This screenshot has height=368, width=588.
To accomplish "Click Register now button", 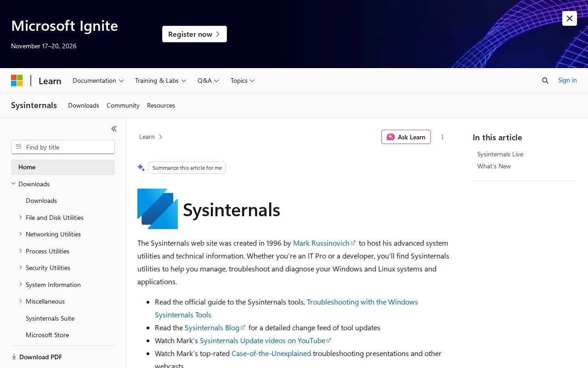I will [194, 34].
